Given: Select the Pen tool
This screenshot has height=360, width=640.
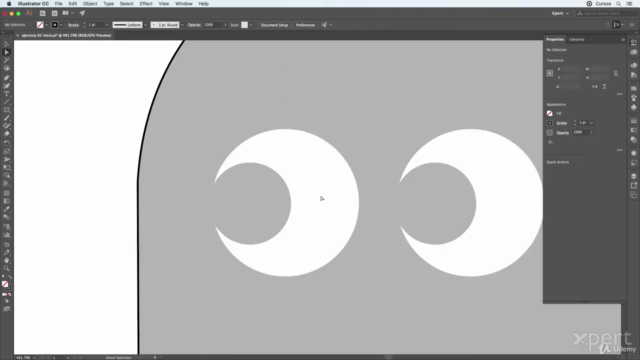Looking at the screenshot, I should [7, 78].
